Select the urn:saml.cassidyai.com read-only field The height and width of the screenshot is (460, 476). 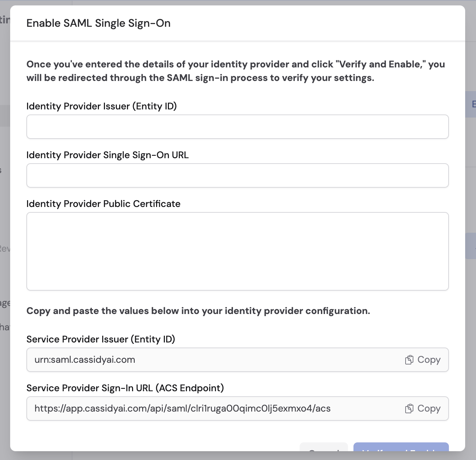pos(203,360)
